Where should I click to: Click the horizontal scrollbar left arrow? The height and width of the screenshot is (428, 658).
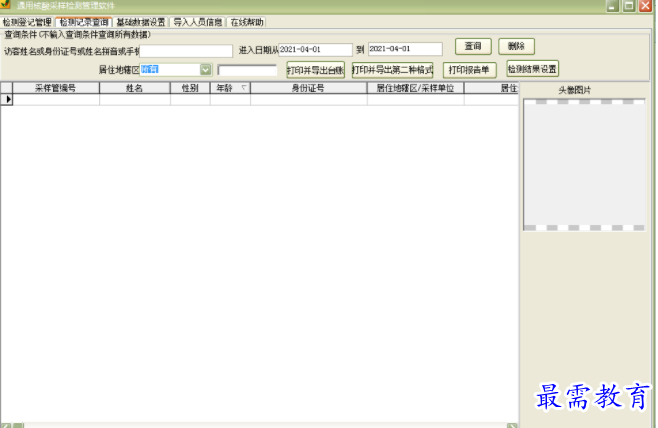(5, 425)
